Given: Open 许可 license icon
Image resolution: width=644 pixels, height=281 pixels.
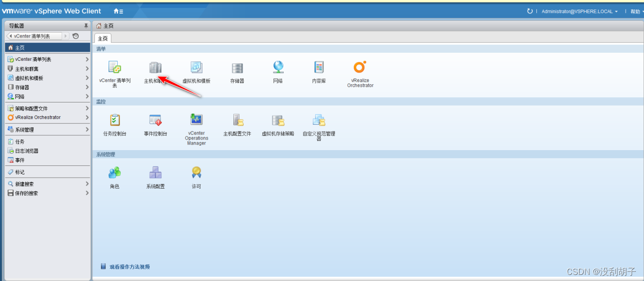Looking at the screenshot, I should [x=196, y=173].
